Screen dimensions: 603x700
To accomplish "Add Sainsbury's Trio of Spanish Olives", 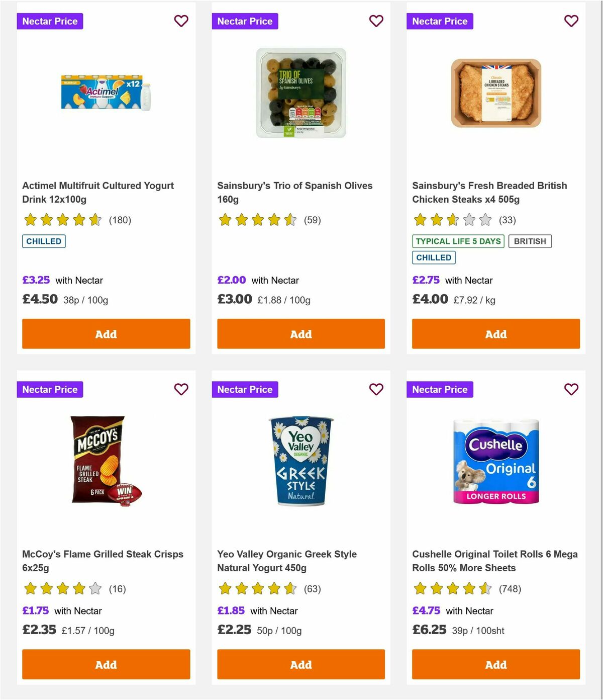I will tap(300, 333).
